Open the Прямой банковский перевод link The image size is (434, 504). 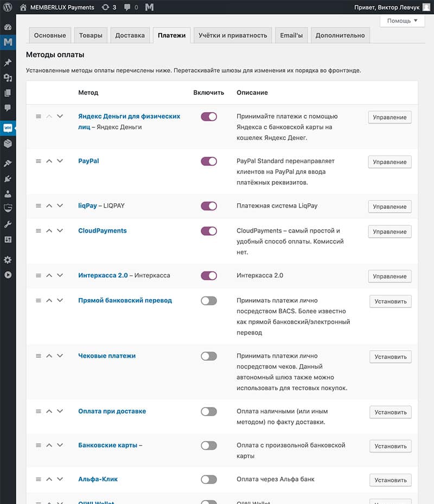[125, 300]
